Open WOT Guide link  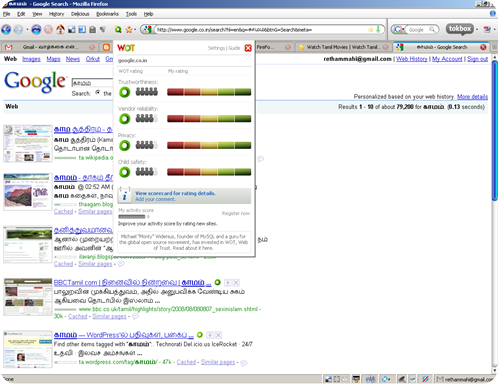tap(234, 48)
